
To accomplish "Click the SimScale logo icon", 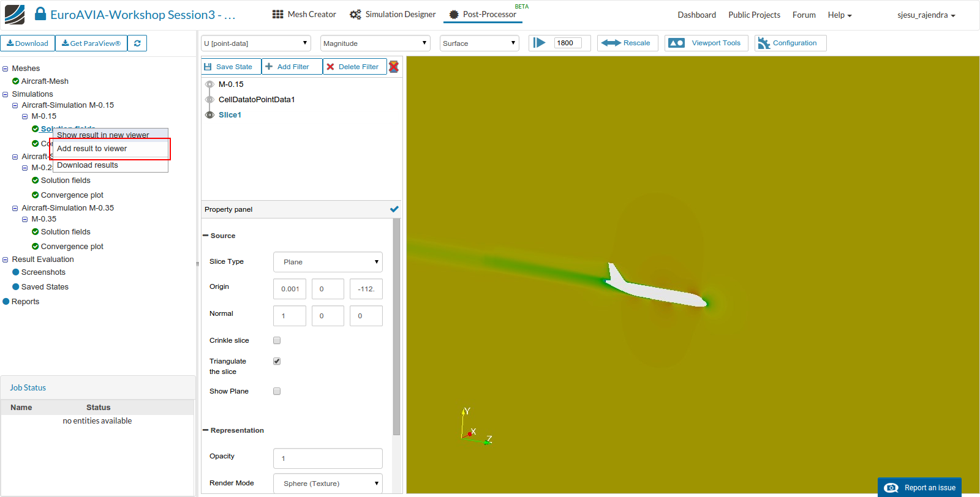I will pyautogui.click(x=15, y=15).
